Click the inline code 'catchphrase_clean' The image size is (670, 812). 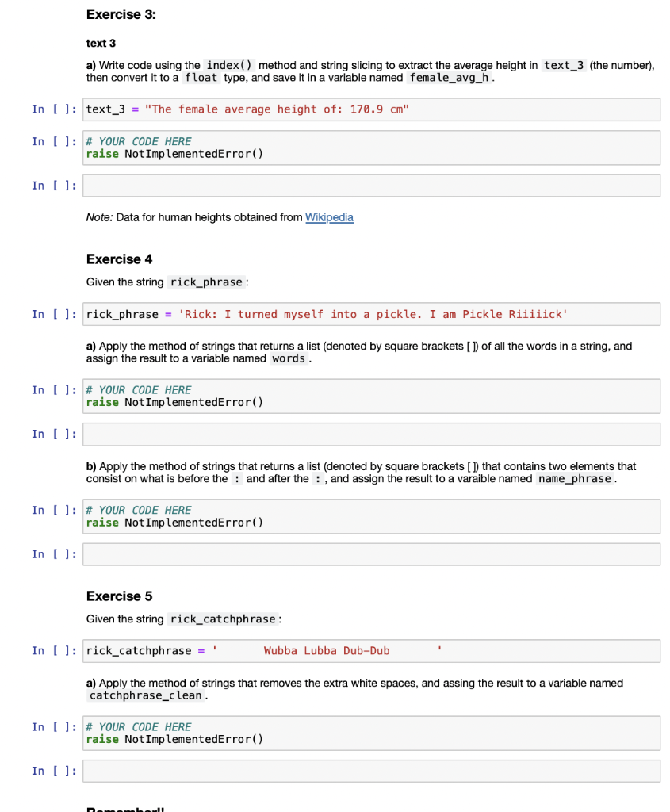pyautogui.click(x=145, y=695)
